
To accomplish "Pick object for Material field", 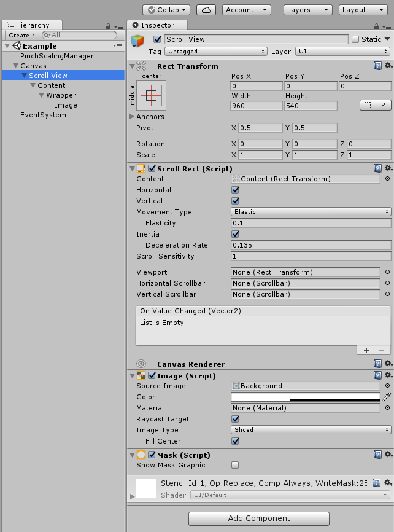I will tap(388, 408).
